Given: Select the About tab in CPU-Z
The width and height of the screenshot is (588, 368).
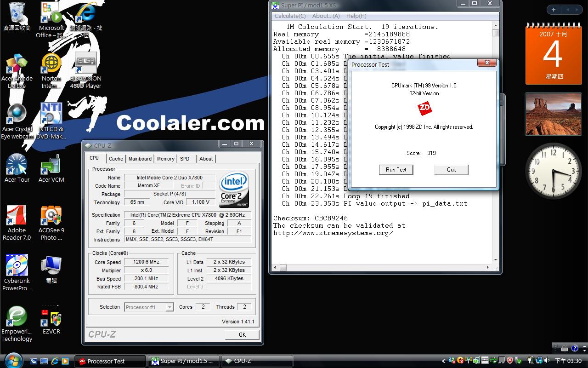Looking at the screenshot, I should pos(206,159).
